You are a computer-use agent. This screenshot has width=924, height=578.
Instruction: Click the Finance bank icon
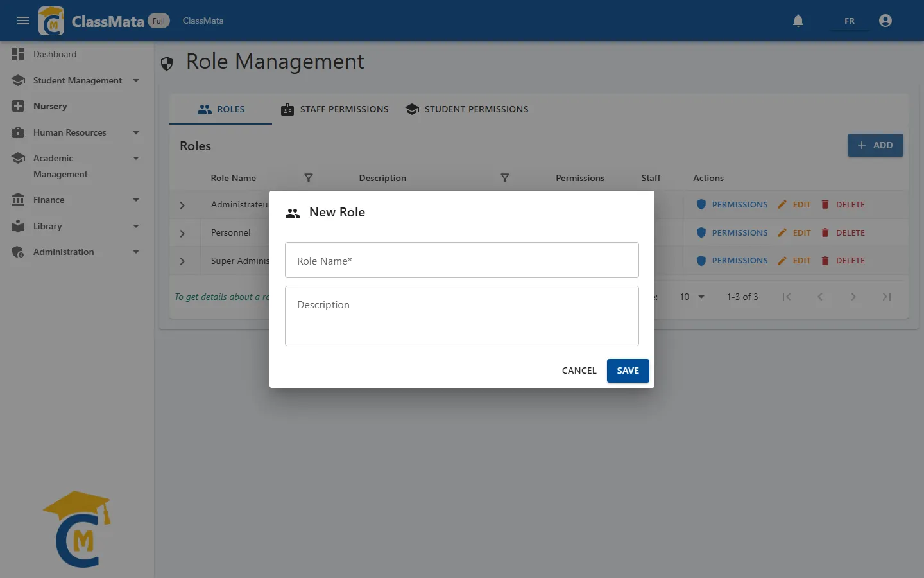point(18,200)
